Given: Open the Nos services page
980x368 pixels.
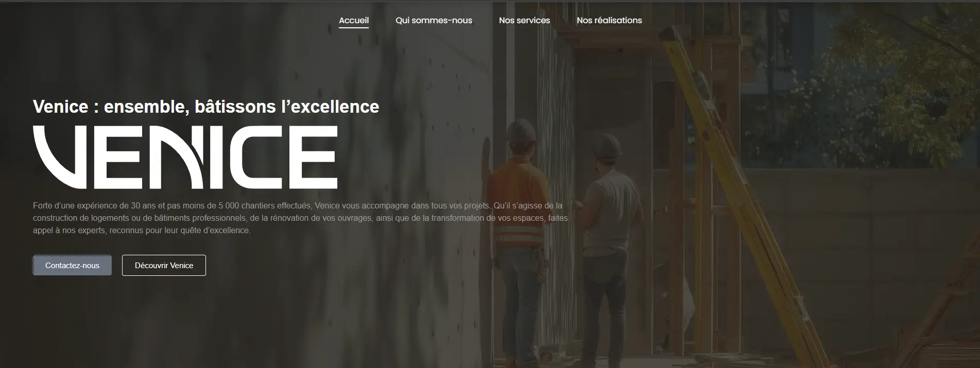Looking at the screenshot, I should pyautogui.click(x=524, y=21).
